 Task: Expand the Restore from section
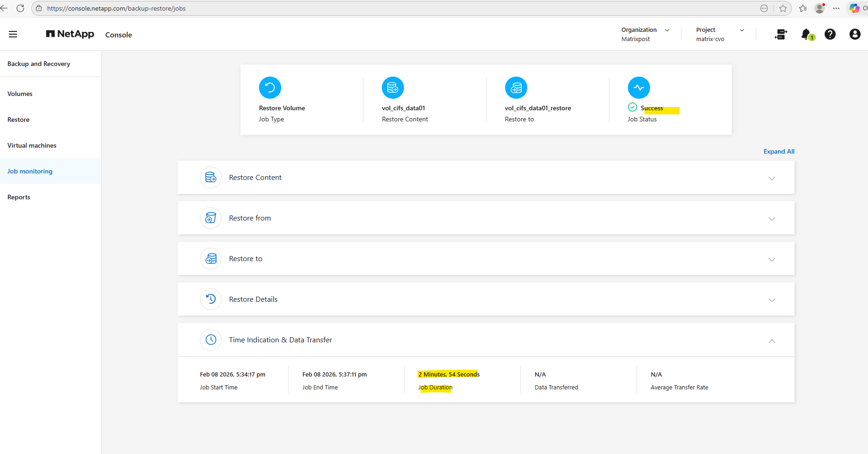[x=772, y=219]
